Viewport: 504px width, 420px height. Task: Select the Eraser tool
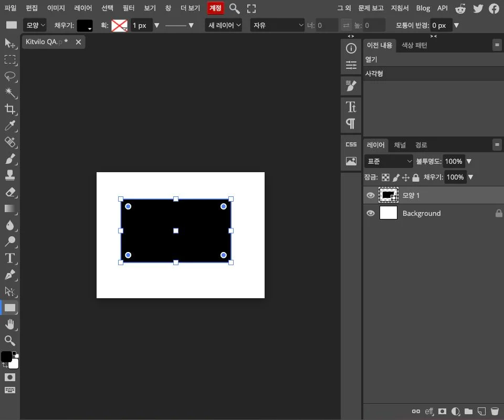(x=10, y=192)
